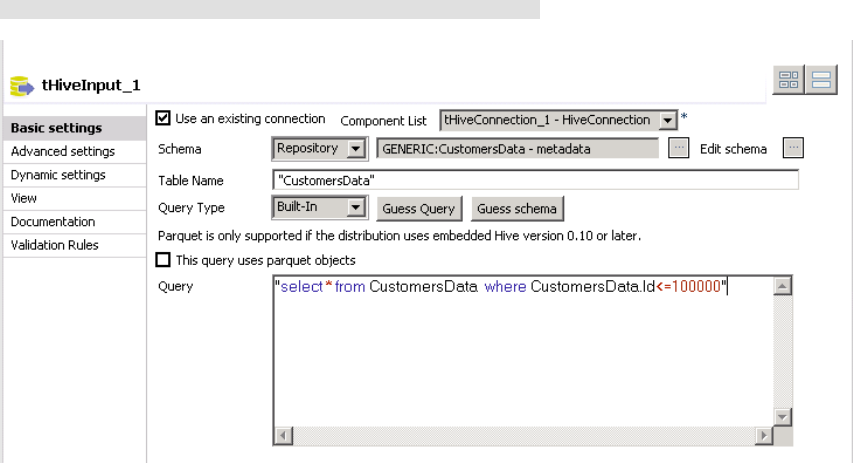The width and height of the screenshot is (853, 463).
Task: Click the Guess schema button
Action: pyautogui.click(x=517, y=209)
